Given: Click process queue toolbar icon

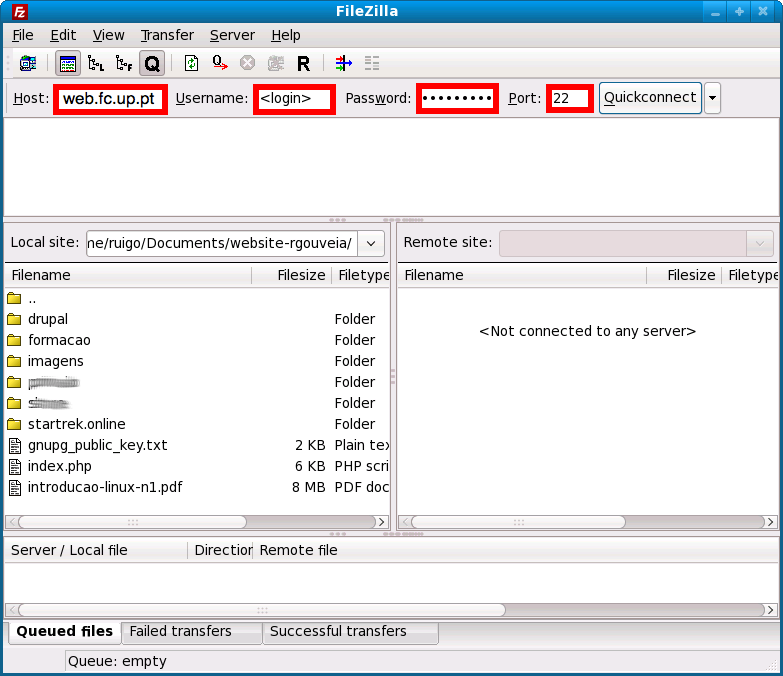Looking at the screenshot, I should [x=220, y=63].
